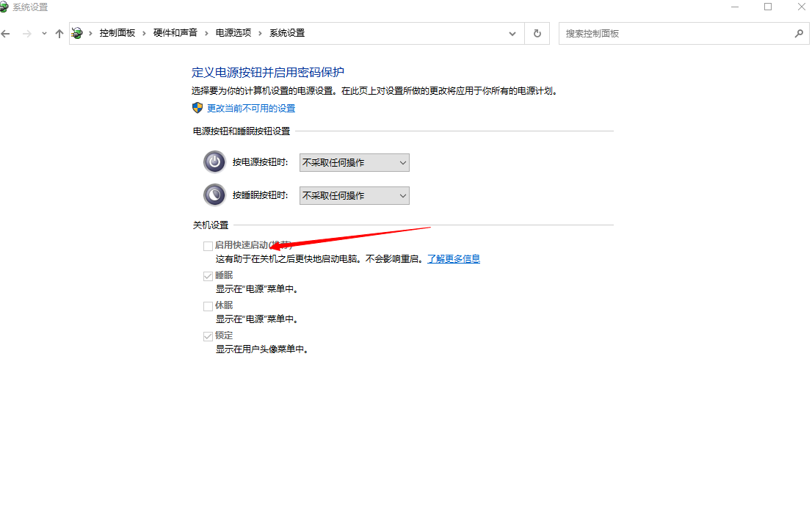Click the power button icon
The height and width of the screenshot is (508, 812).
pos(214,162)
